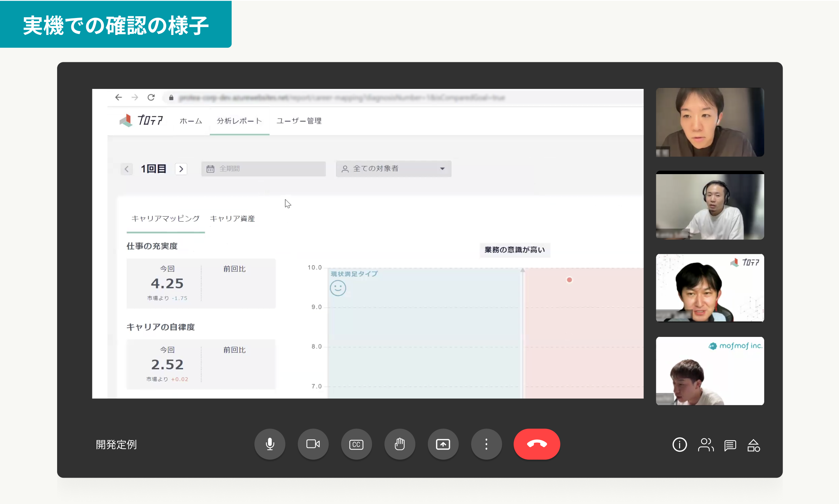Open the chat messages panel
This screenshot has height=504, width=839.
coord(730,445)
